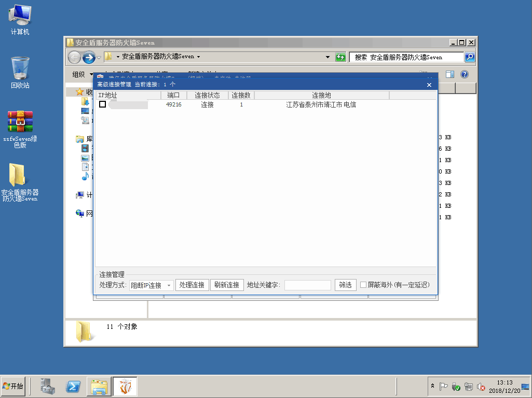532x398 pixels.
Task: Click the 筛选 filter button
Action: click(x=345, y=285)
